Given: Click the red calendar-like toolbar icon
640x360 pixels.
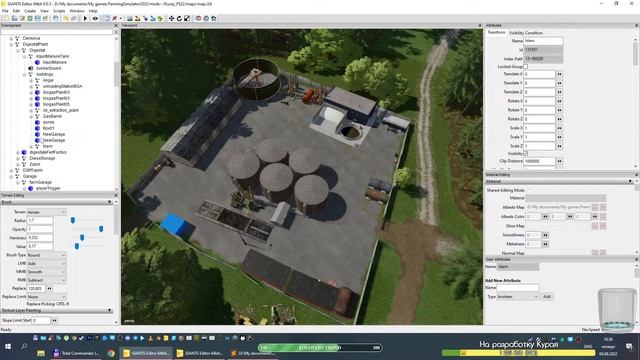Looking at the screenshot, I should pyautogui.click(x=198, y=18).
